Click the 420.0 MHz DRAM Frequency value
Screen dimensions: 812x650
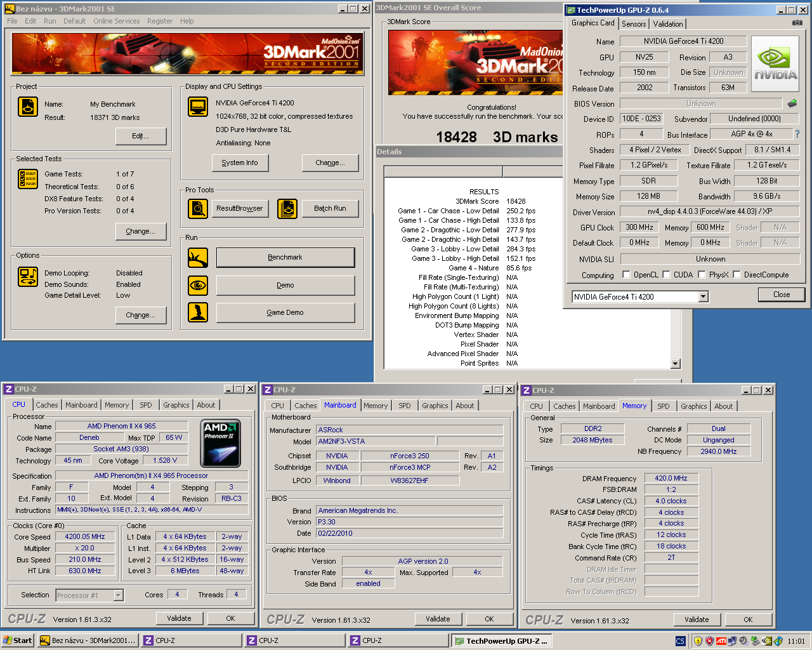click(x=671, y=478)
